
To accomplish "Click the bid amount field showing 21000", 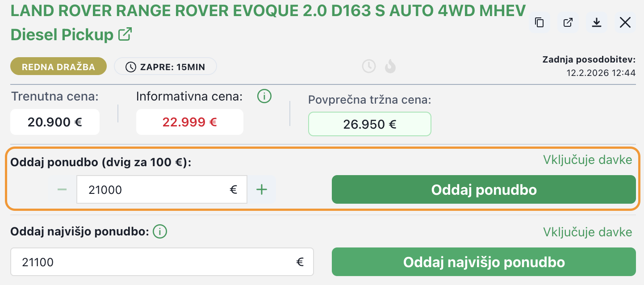I will click(156, 190).
